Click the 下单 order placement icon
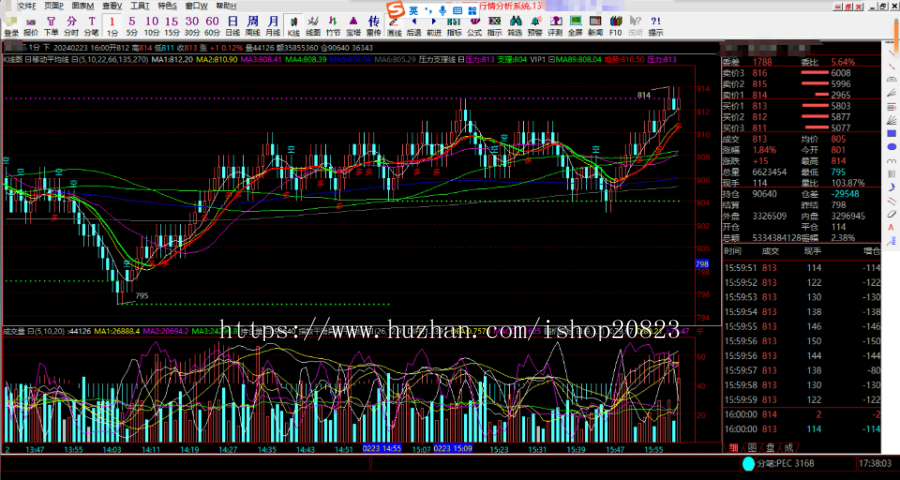The height and width of the screenshot is (480, 900). click(x=51, y=26)
